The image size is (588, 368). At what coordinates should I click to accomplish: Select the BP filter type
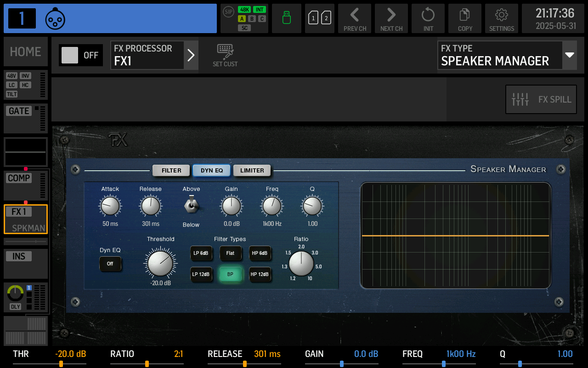[x=231, y=275]
